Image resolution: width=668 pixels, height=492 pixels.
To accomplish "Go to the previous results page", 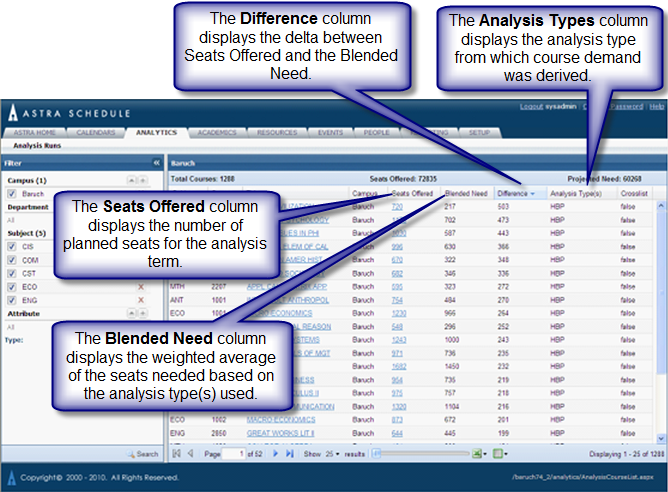I will click(x=190, y=454).
